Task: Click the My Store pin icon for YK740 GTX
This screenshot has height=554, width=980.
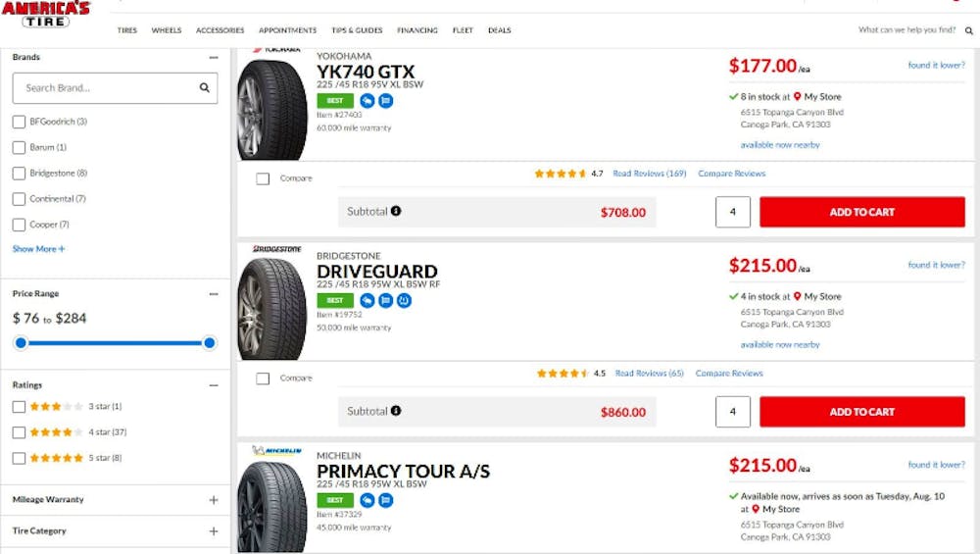Action: point(798,97)
